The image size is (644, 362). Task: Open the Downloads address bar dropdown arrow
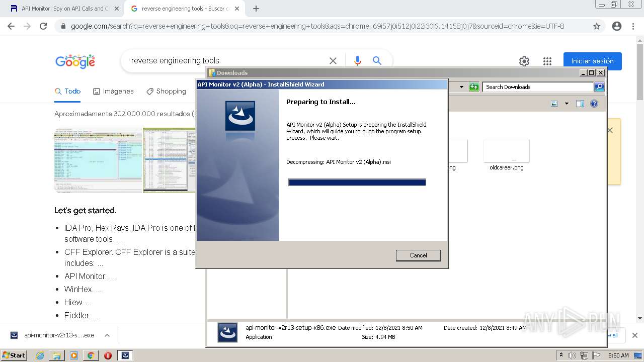(461, 87)
